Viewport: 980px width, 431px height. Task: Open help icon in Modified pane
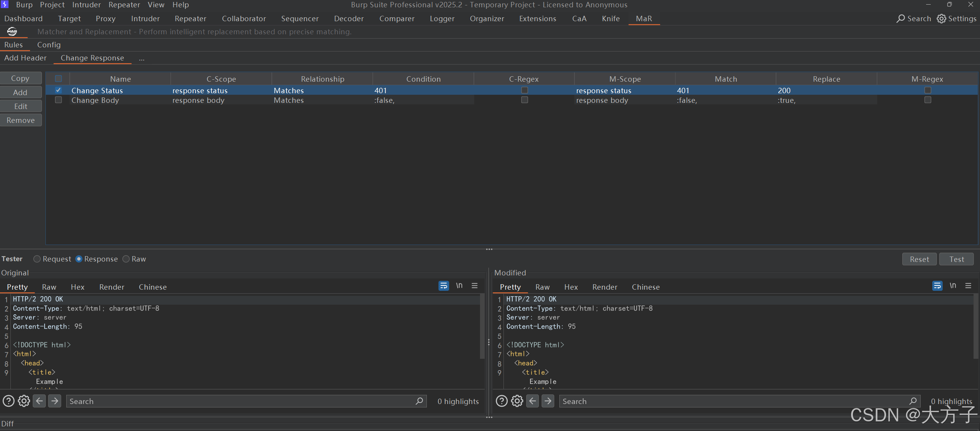coord(501,401)
